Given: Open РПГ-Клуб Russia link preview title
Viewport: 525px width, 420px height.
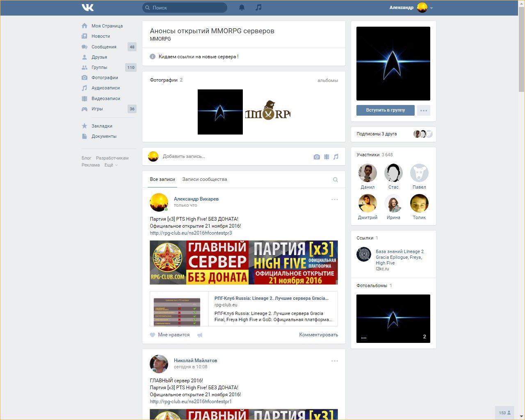Looking at the screenshot, I should click(272, 298).
